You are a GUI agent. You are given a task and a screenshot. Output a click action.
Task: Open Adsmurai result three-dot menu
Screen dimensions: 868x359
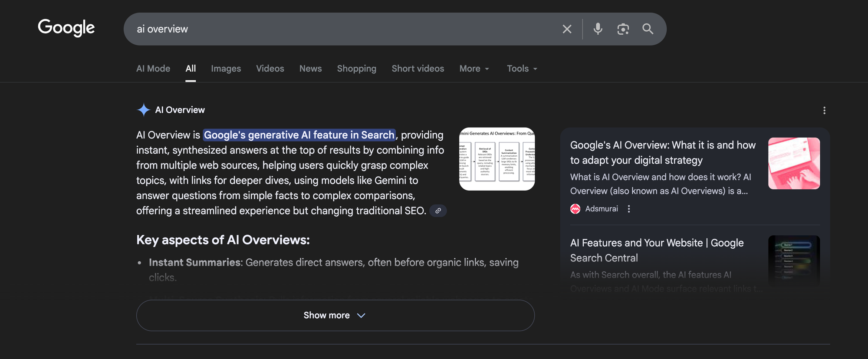[x=628, y=209]
